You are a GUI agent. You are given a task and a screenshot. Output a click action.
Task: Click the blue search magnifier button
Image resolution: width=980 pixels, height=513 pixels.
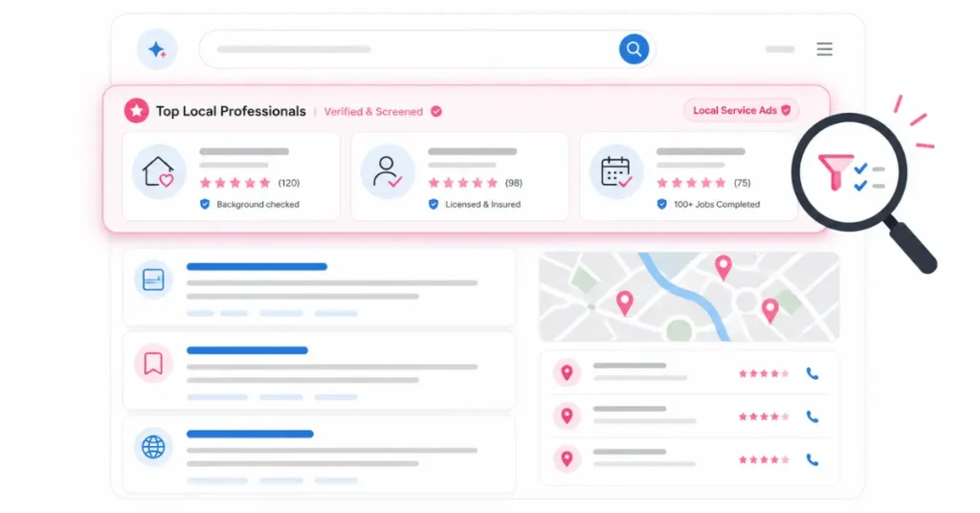634,49
